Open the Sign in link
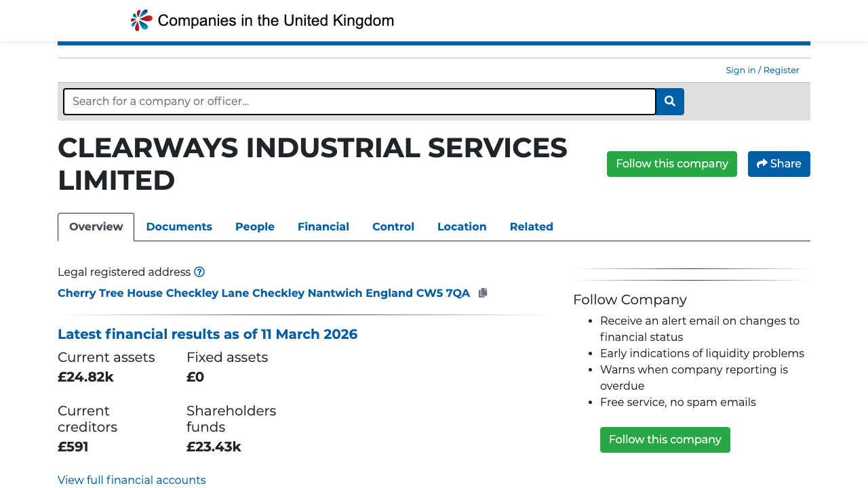Screen dimensions: 868x488 740,70
